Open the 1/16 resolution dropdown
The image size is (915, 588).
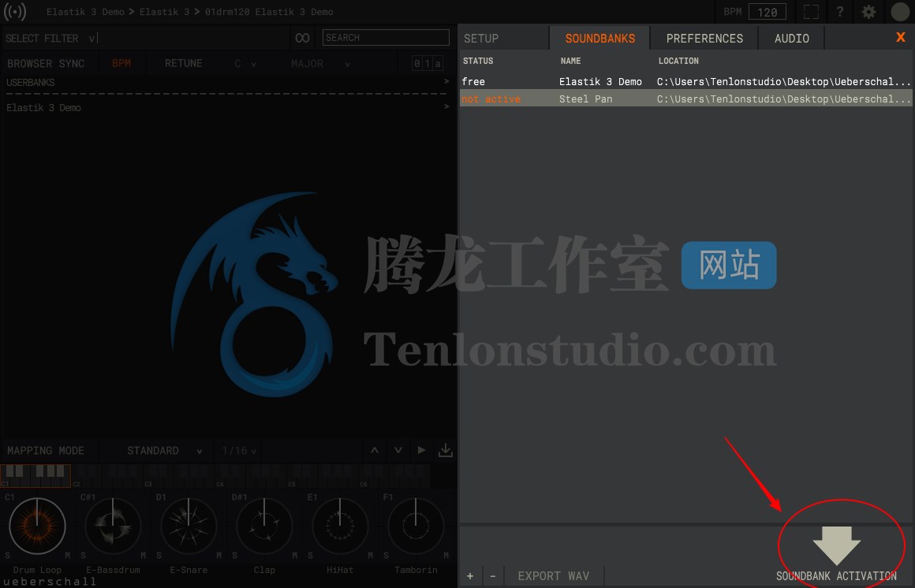coord(237,450)
